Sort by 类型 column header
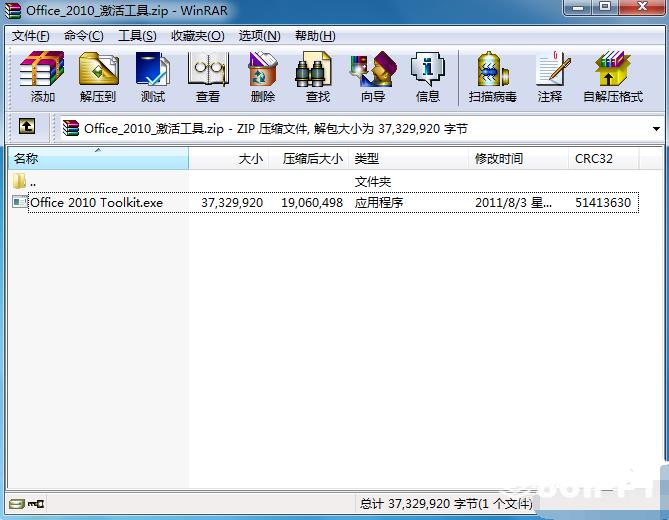This screenshot has width=669, height=520. point(409,159)
